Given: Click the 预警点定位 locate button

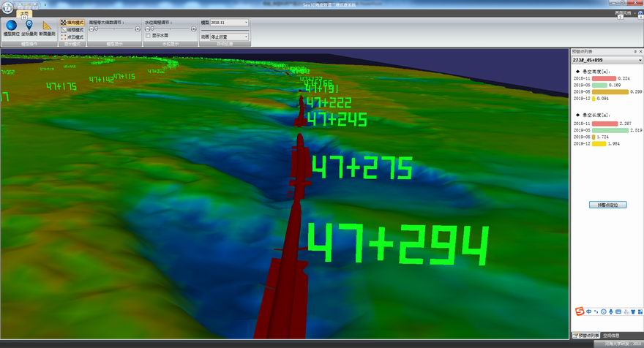Looking at the screenshot, I should tap(607, 205).
